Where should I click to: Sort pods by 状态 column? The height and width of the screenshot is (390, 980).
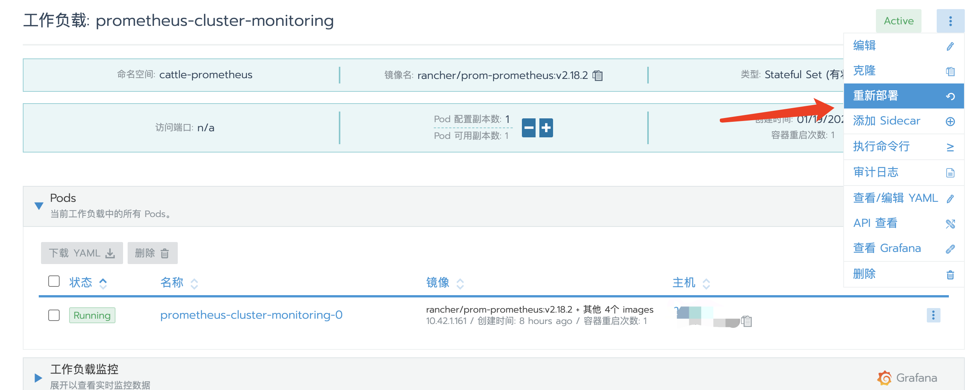tap(88, 283)
